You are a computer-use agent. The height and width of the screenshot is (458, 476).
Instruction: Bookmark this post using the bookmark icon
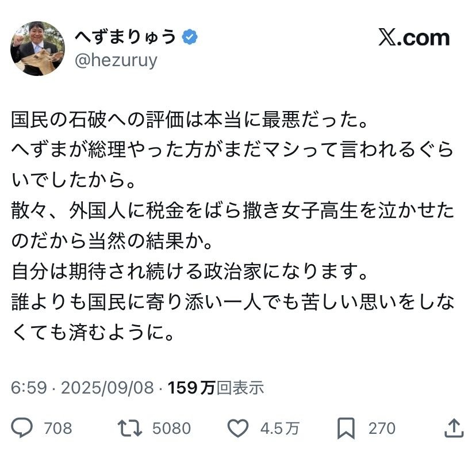click(346, 428)
